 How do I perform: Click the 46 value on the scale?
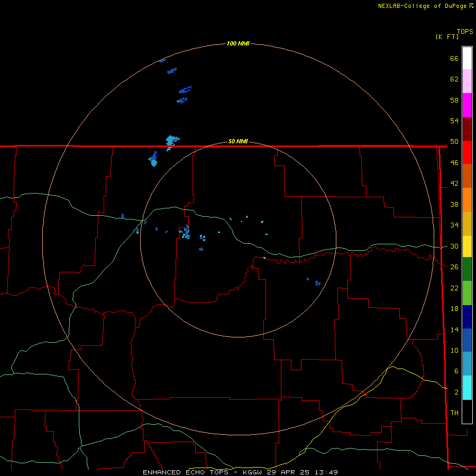(x=454, y=163)
